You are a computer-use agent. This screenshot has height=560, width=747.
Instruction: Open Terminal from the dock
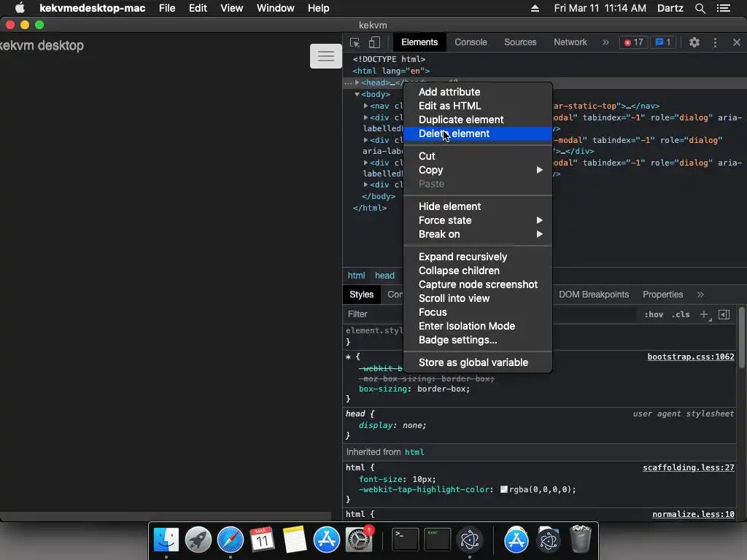tap(406, 540)
